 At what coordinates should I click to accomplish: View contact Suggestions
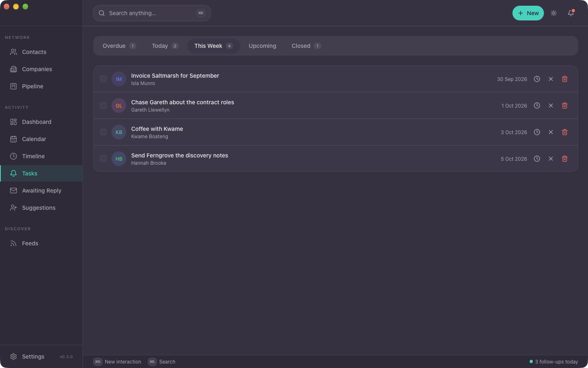pyautogui.click(x=41, y=208)
